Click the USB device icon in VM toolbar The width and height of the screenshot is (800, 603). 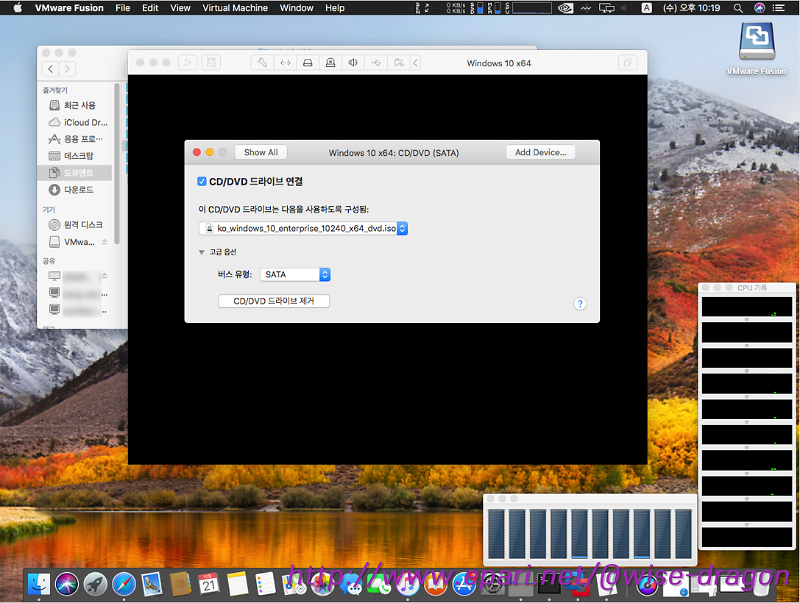point(376,63)
